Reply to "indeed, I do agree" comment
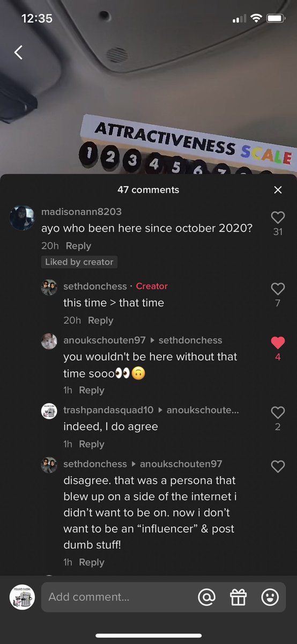Screen dimensions: 297x644 [x=91, y=444]
